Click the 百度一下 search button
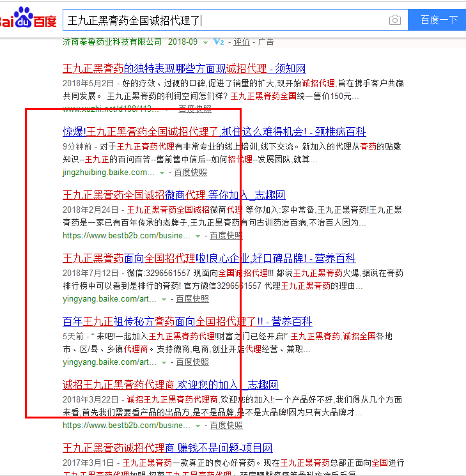 click(437, 20)
